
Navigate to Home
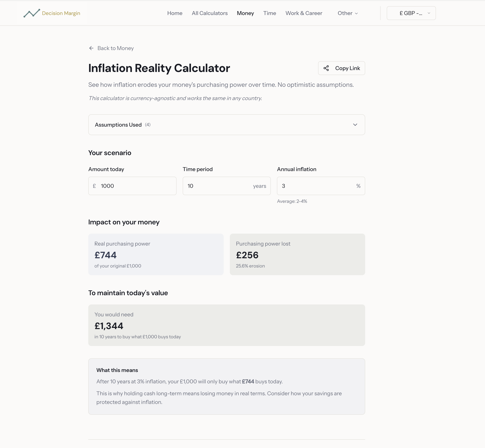point(175,13)
